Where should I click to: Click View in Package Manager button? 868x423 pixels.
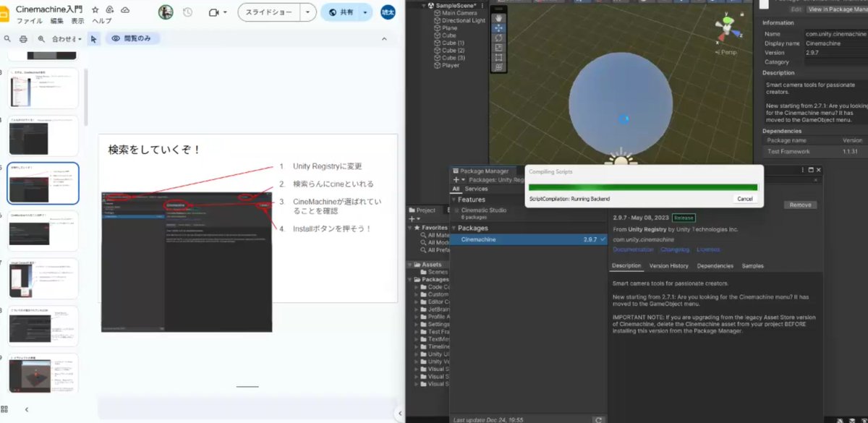(836, 9)
